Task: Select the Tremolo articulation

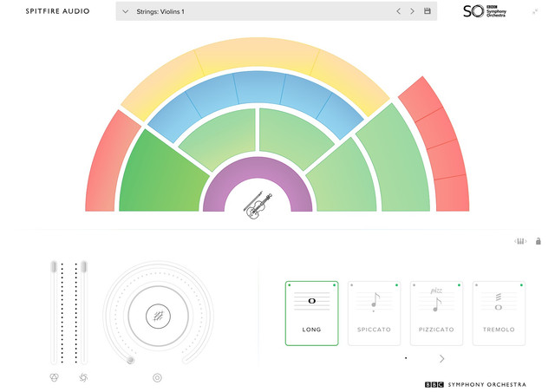Action: click(499, 313)
